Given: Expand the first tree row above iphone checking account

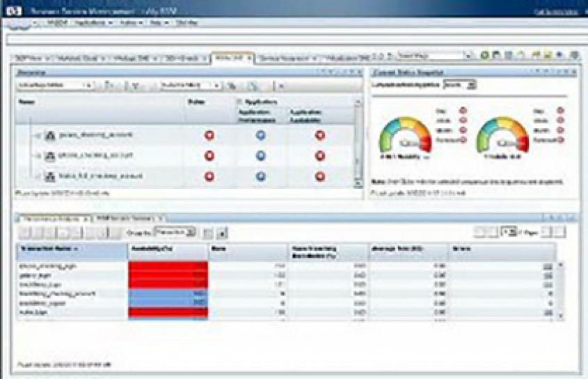Looking at the screenshot, I should [x=38, y=135].
